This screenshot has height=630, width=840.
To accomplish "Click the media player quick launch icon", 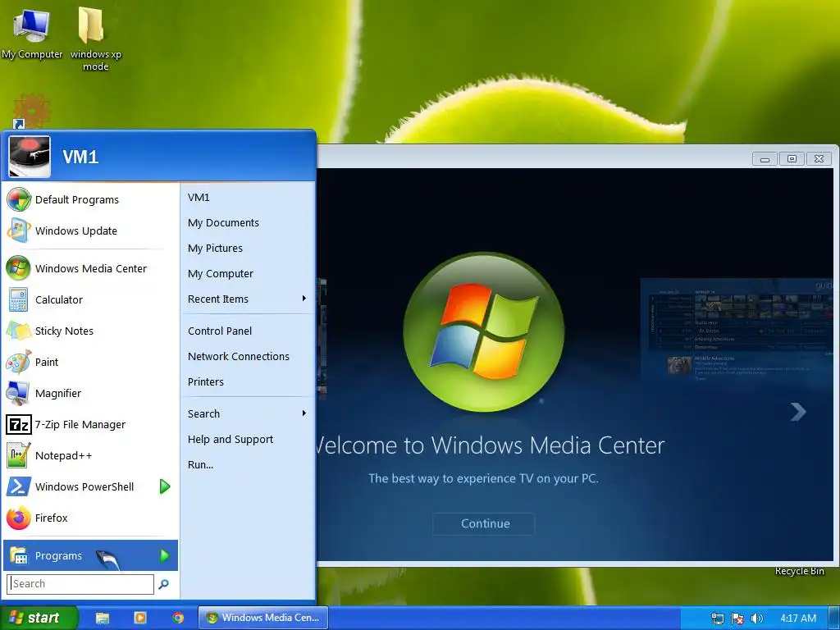I will pos(140,618).
